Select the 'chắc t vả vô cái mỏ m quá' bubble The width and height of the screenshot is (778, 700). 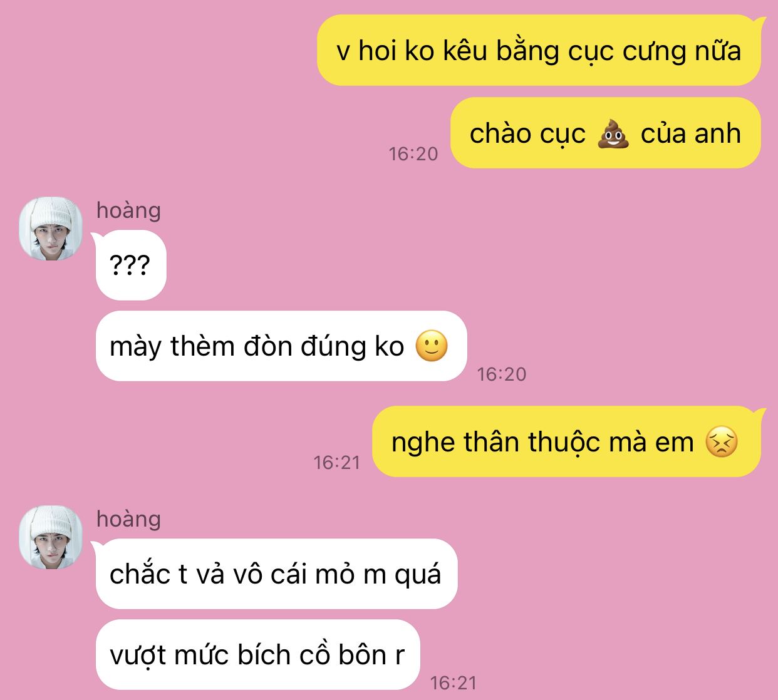tap(275, 574)
